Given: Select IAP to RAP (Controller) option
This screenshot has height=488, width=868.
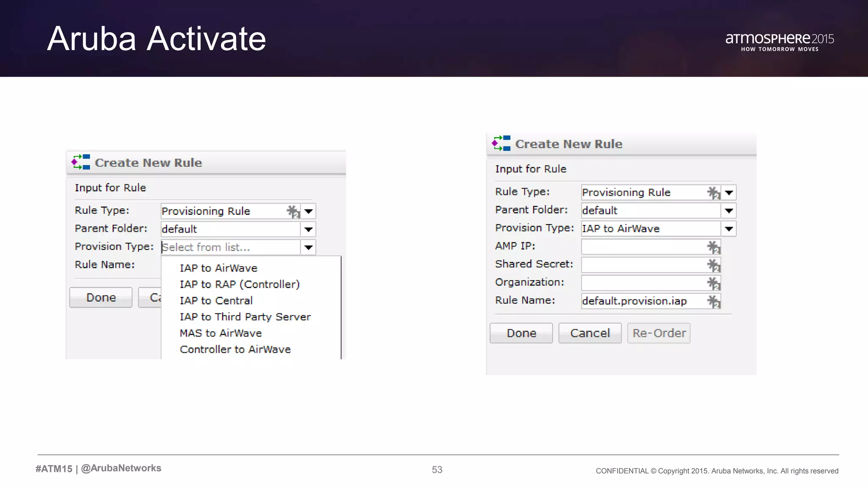Looking at the screenshot, I should point(239,284).
